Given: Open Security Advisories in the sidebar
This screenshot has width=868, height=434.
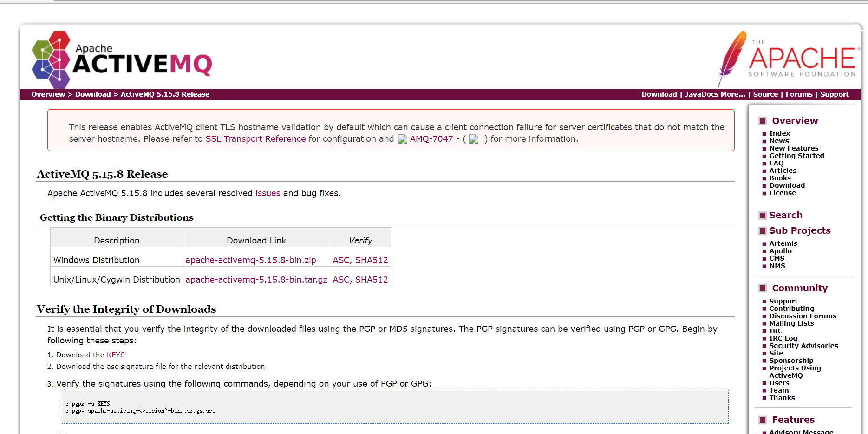Looking at the screenshot, I should coord(803,346).
